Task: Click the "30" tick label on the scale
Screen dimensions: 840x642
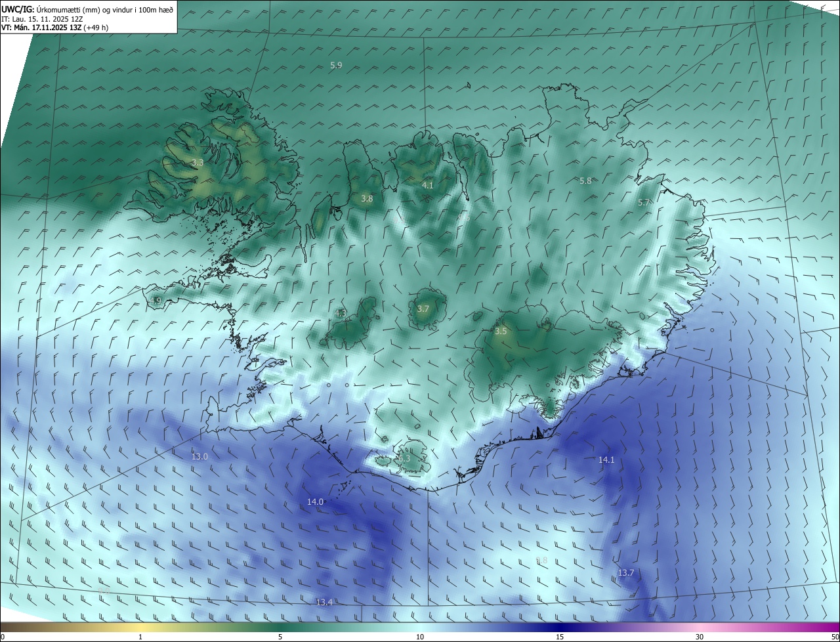Action: 700,637
